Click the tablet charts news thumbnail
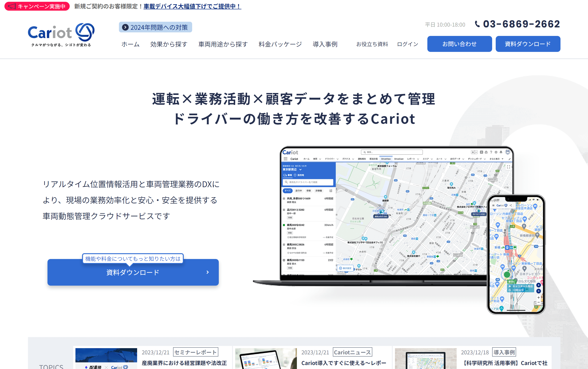Viewport: 588px width, 369px height. click(x=266, y=359)
